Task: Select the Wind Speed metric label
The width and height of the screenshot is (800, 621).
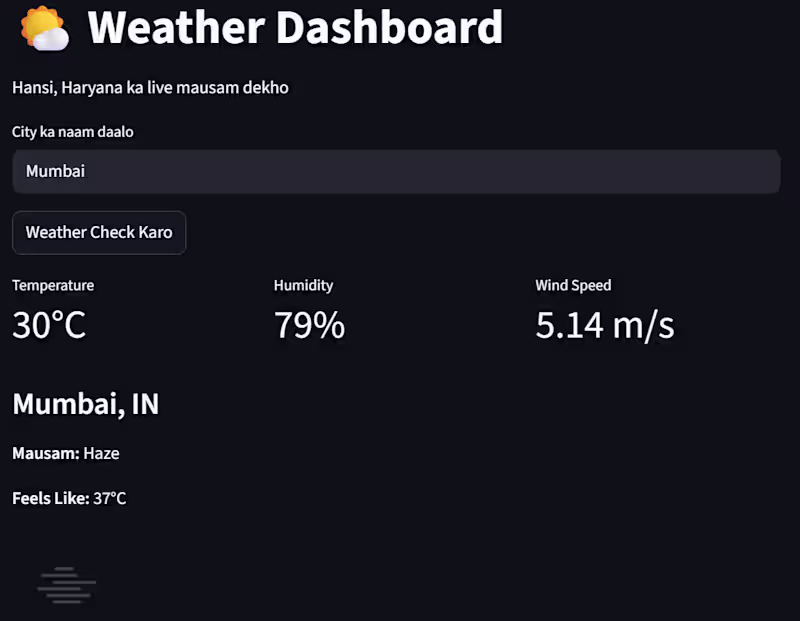Action: 573,286
